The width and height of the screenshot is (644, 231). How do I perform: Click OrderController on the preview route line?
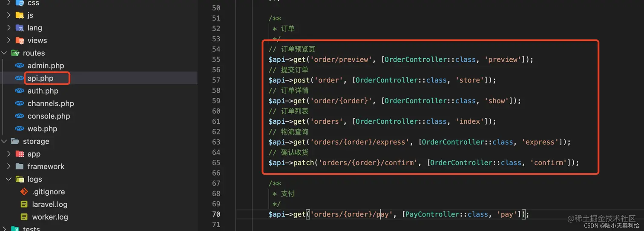click(415, 60)
